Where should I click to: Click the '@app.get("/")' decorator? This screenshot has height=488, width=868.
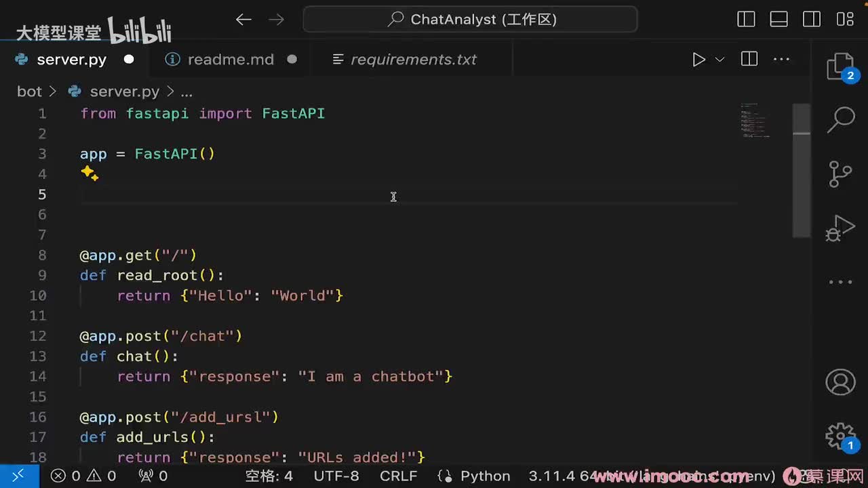click(138, 255)
